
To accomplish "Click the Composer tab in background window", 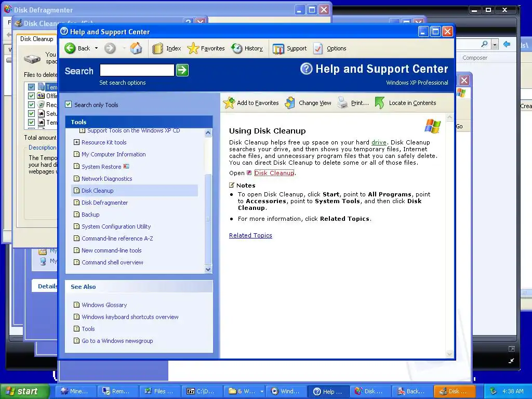I will [x=475, y=58].
